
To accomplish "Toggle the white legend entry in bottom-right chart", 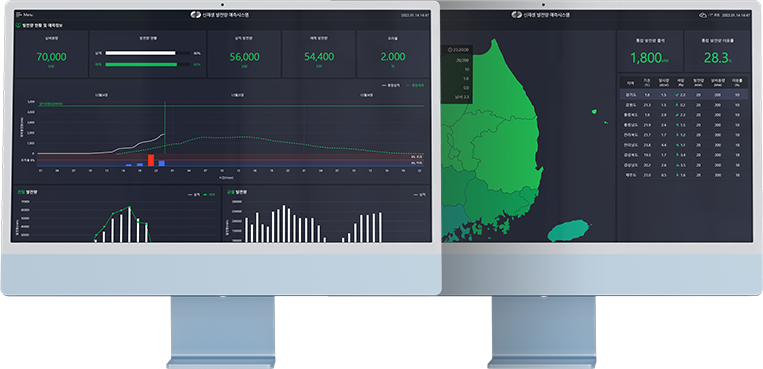I will 420,195.
